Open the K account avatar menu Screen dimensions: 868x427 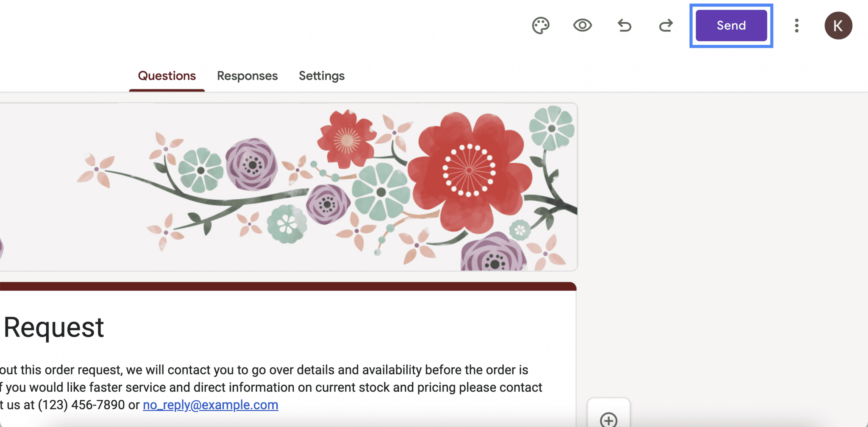coord(838,25)
